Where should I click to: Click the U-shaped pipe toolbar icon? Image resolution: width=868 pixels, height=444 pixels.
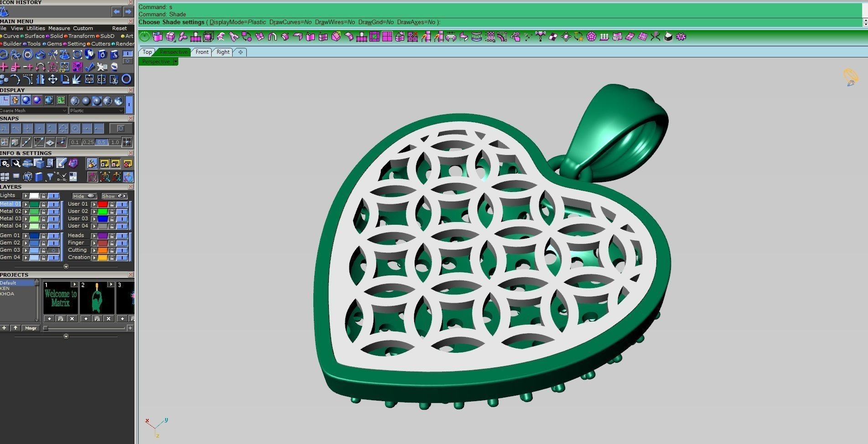[x=272, y=37]
